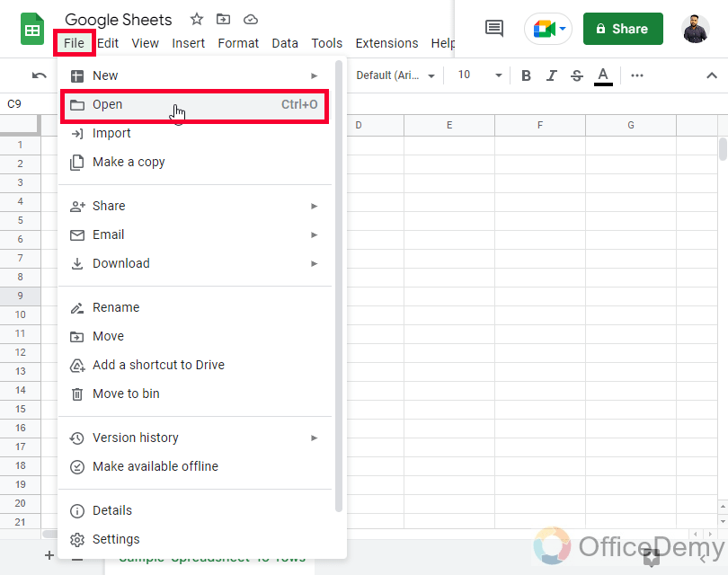Open comment history
The height and width of the screenshot is (575, 728).
[x=493, y=28]
